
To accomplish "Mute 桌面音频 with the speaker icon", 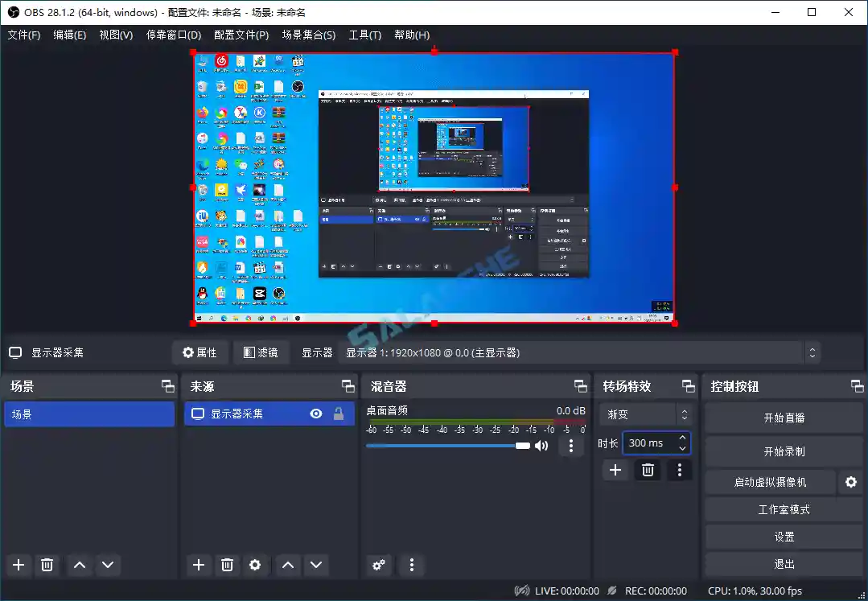I will coord(542,445).
